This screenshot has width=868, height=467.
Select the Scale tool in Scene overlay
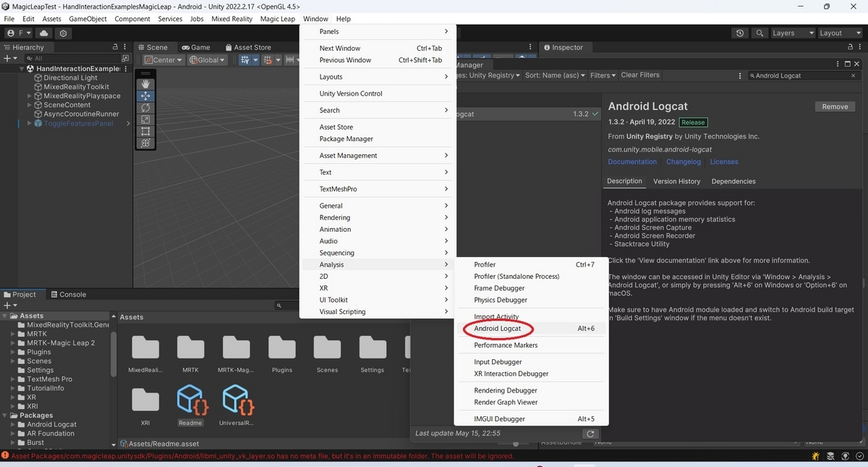coord(145,119)
